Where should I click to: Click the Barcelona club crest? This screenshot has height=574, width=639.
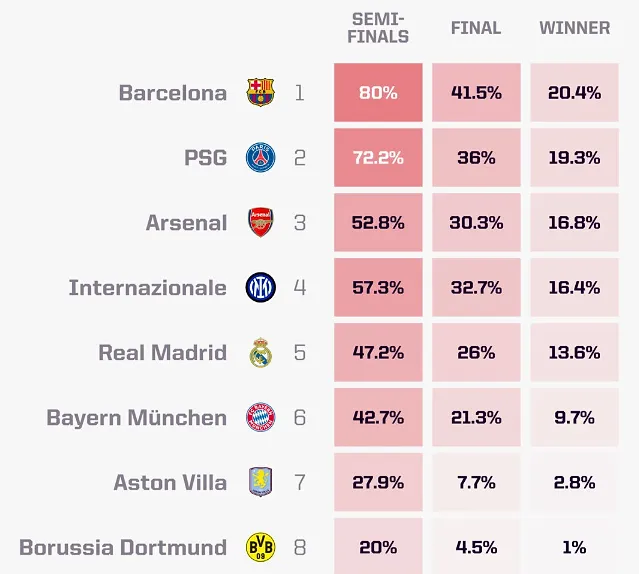[x=260, y=92]
